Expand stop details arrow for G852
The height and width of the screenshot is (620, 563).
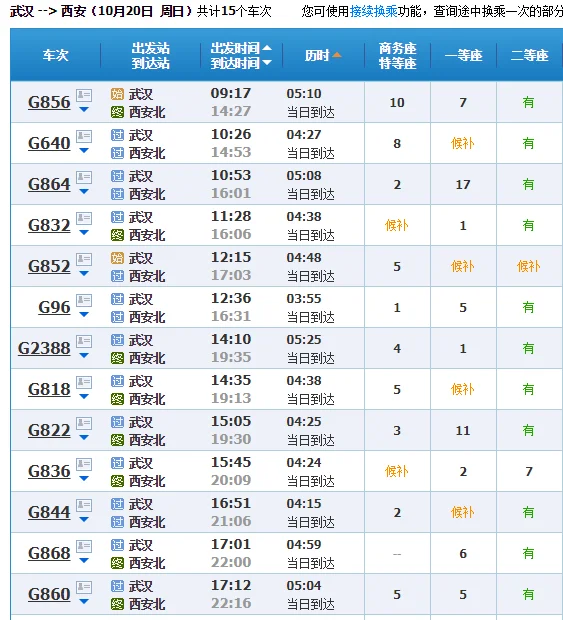tap(84, 274)
